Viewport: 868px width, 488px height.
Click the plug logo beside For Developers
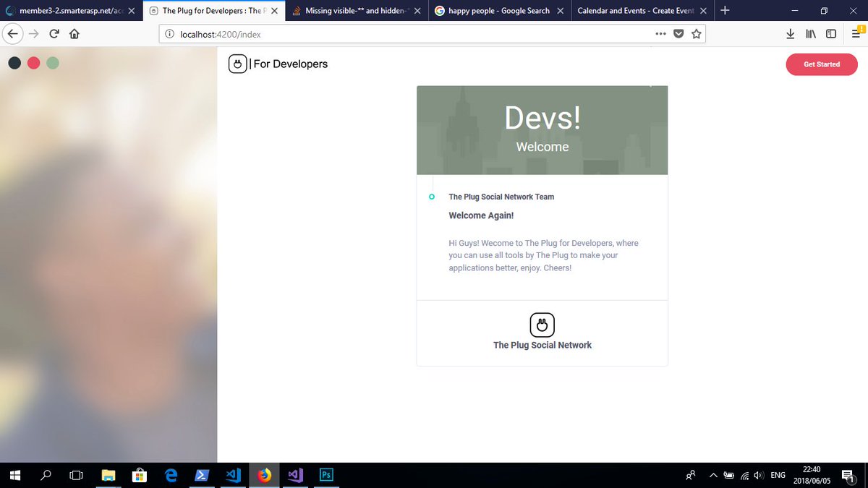point(237,64)
